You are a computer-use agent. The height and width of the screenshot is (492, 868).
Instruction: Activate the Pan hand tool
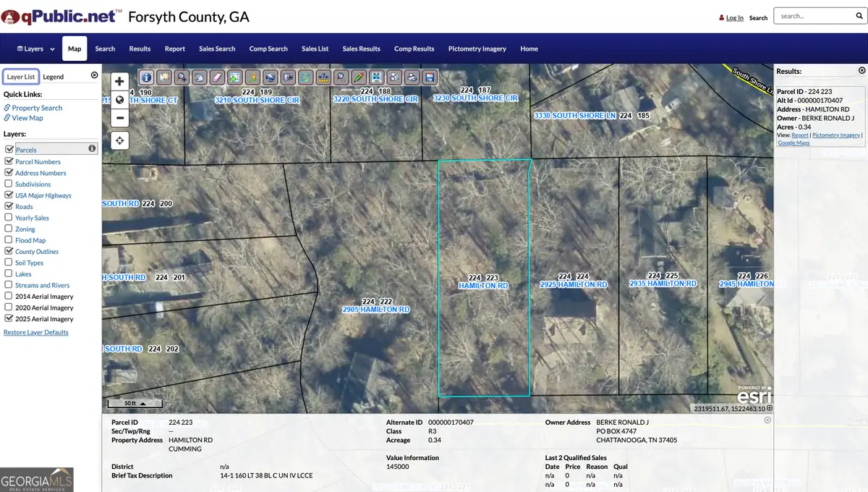(197, 77)
